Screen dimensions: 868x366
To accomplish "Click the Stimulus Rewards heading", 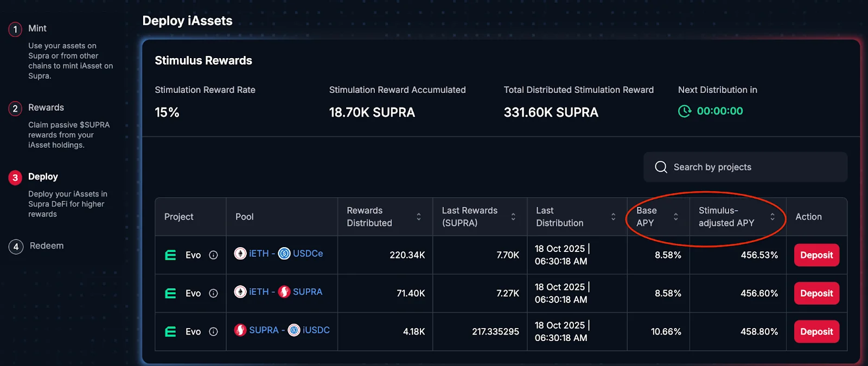I will pyautogui.click(x=203, y=61).
